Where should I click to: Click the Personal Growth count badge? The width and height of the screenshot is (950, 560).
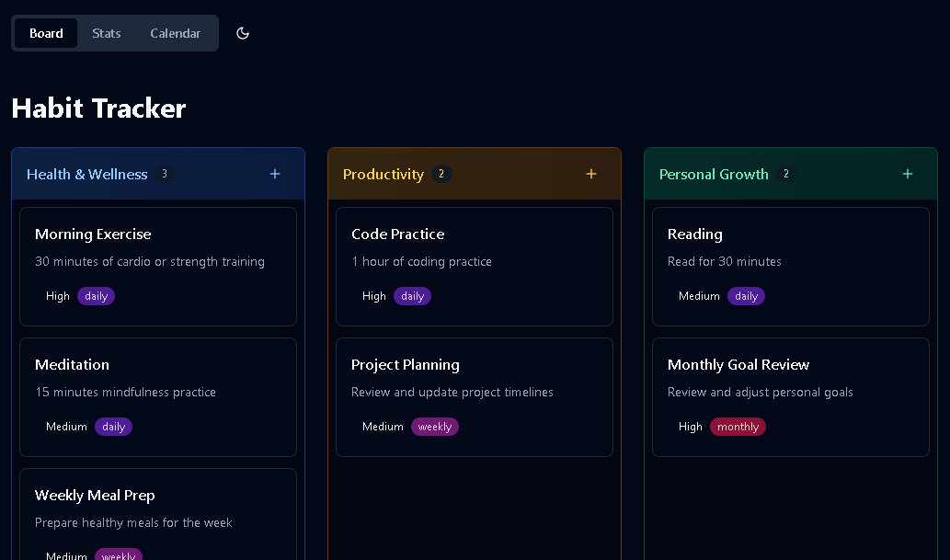pos(786,174)
